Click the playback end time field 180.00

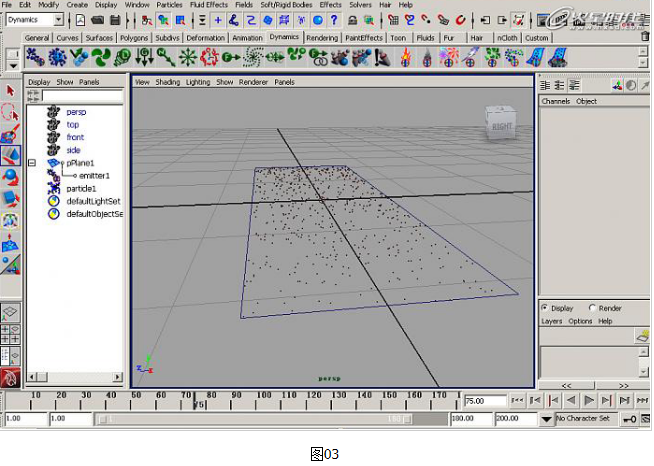tap(471, 418)
